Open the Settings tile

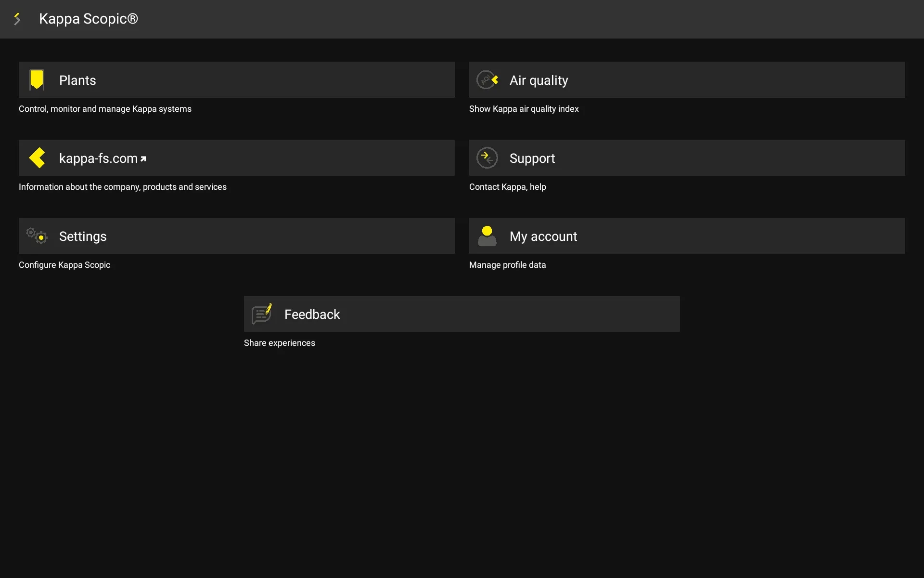click(x=237, y=236)
